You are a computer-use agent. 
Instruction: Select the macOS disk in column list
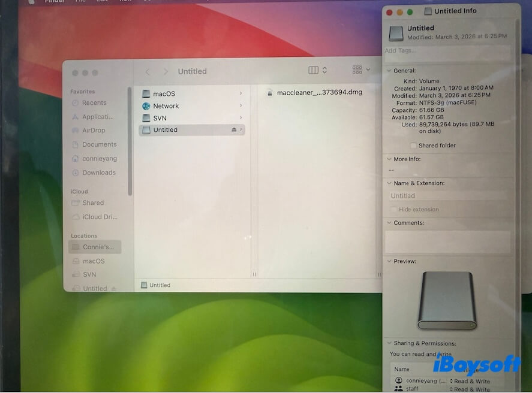(x=192, y=94)
